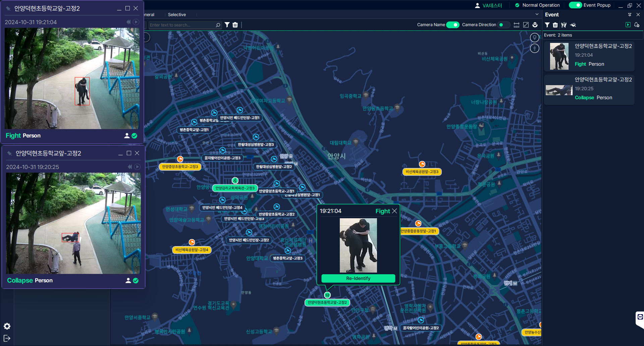644x346 pixels.
Task: Click the Re-Identify button
Action: click(358, 279)
